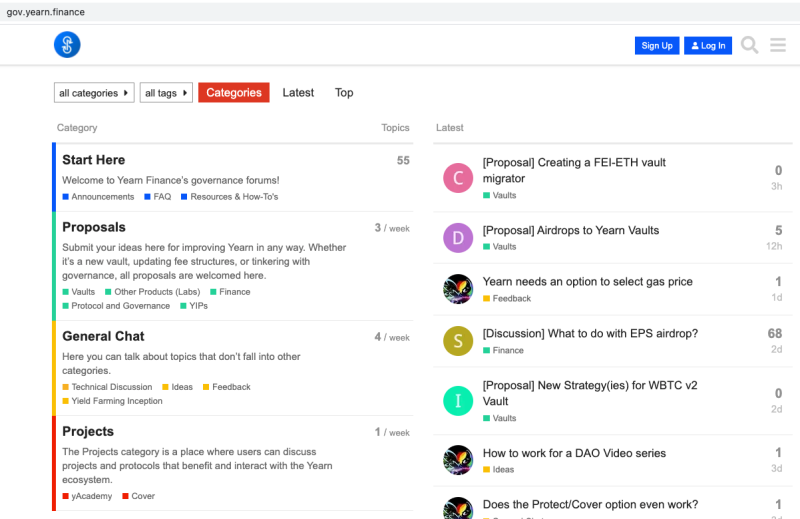The image size is (800, 519).
Task: Click the purple D avatar on Airdrops proposal
Action: click(x=458, y=238)
